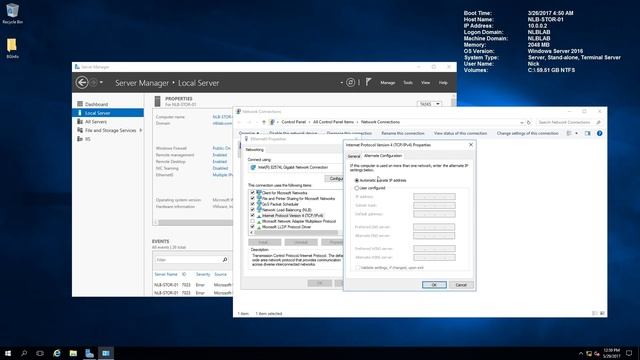Click Change settings of this connection
The height and width of the screenshot is (360, 640).
click(527, 133)
